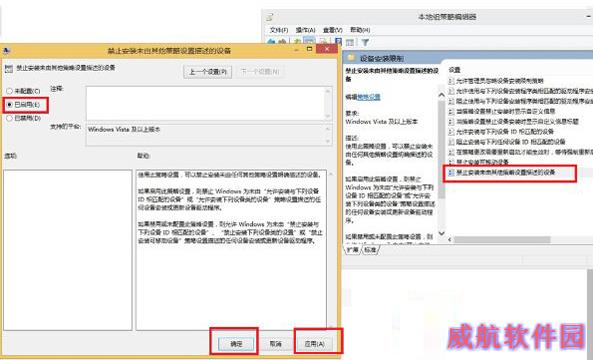
Task: Select the 允许使用与下列设备安装程序类相匹配 setting row
Action: 520,91
